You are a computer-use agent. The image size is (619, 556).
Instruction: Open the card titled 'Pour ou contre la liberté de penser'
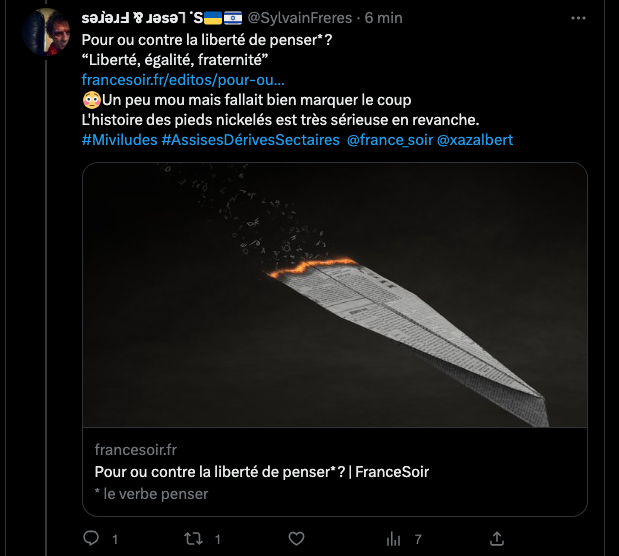[x=261, y=472]
